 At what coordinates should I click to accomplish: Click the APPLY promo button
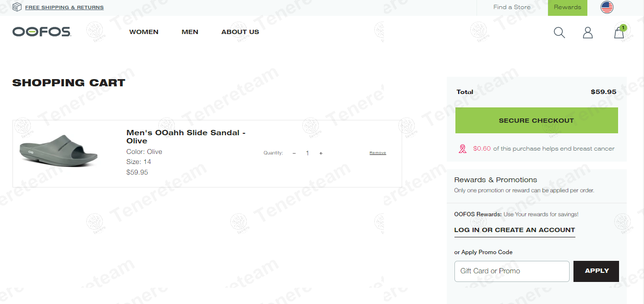click(596, 271)
